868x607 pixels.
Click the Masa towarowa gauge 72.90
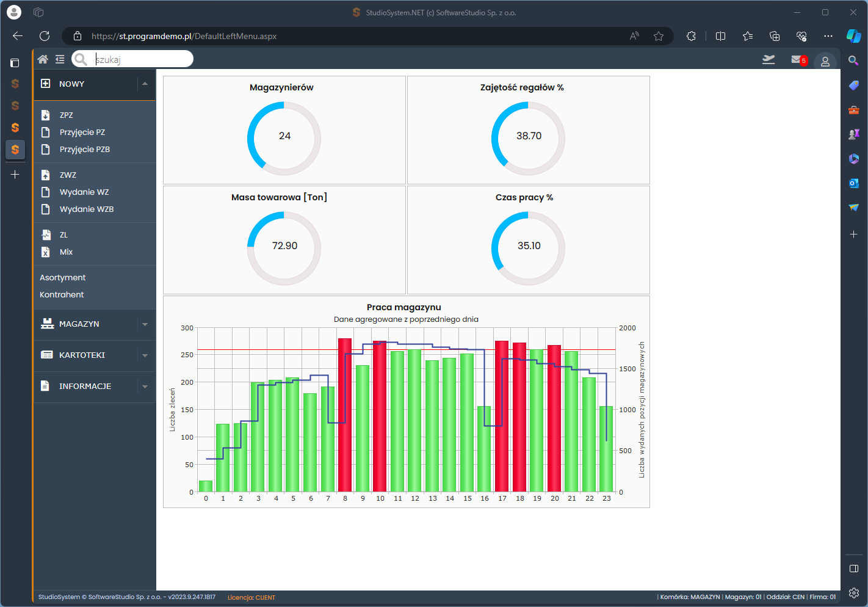click(284, 248)
